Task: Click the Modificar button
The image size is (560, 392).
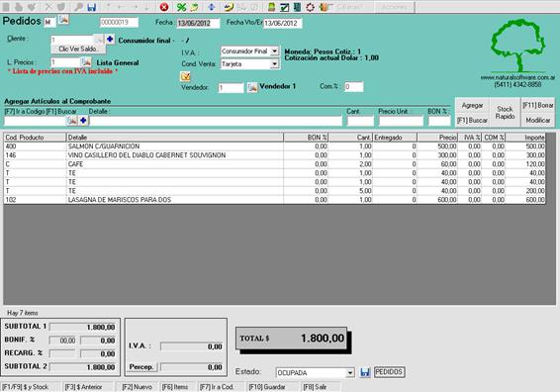Action: [538, 121]
